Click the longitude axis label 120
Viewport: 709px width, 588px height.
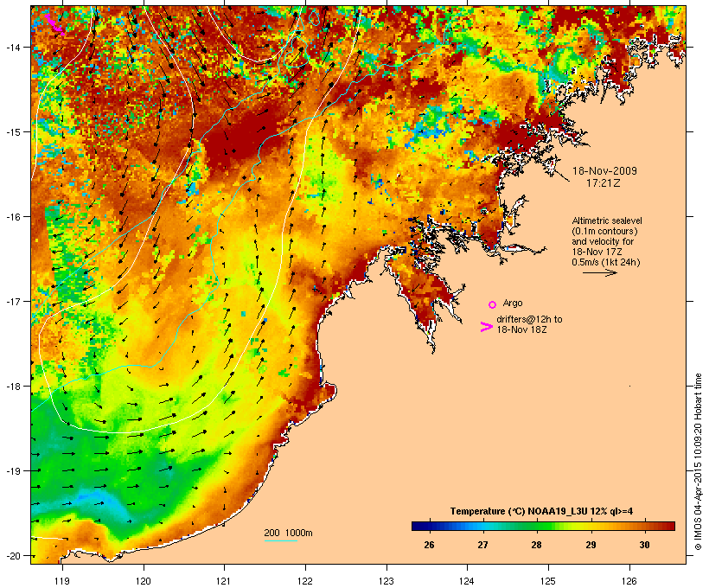click(144, 581)
